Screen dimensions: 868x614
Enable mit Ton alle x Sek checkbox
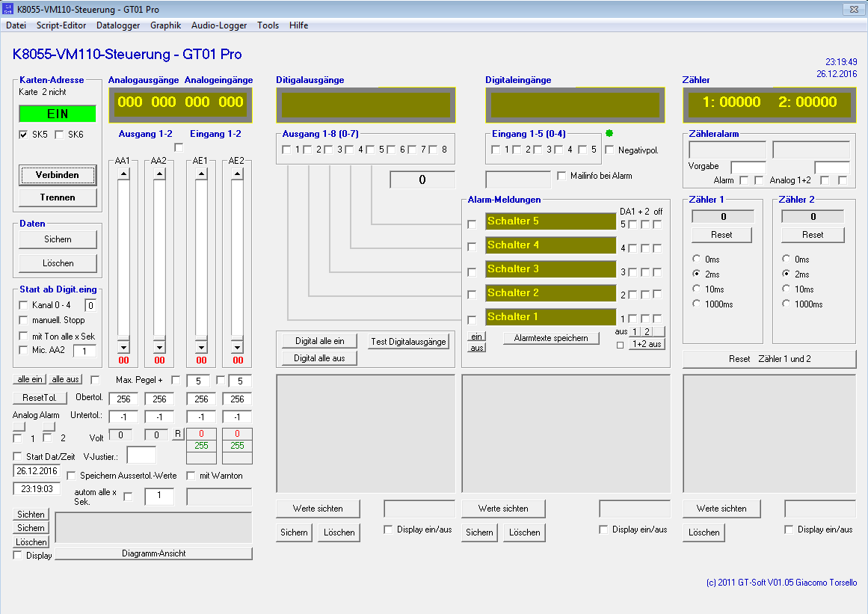pos(23,336)
